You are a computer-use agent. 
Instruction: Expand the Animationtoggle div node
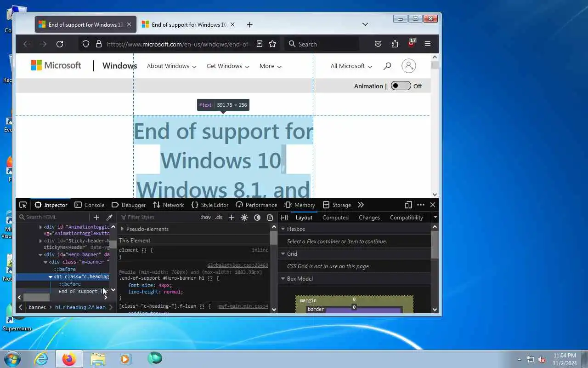40,227
